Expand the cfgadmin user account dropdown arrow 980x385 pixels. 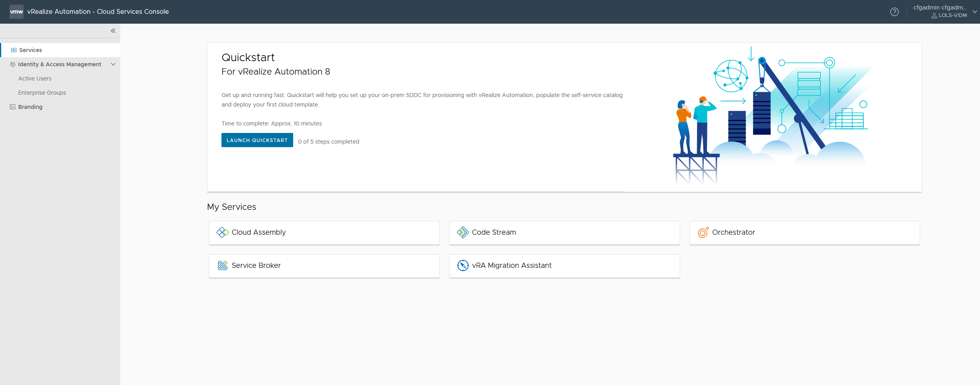click(975, 12)
